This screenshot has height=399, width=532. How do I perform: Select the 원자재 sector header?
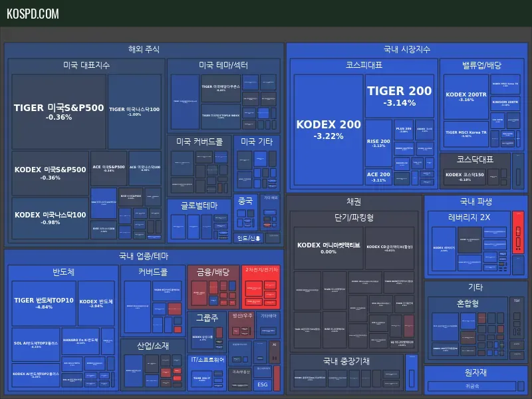point(475,372)
